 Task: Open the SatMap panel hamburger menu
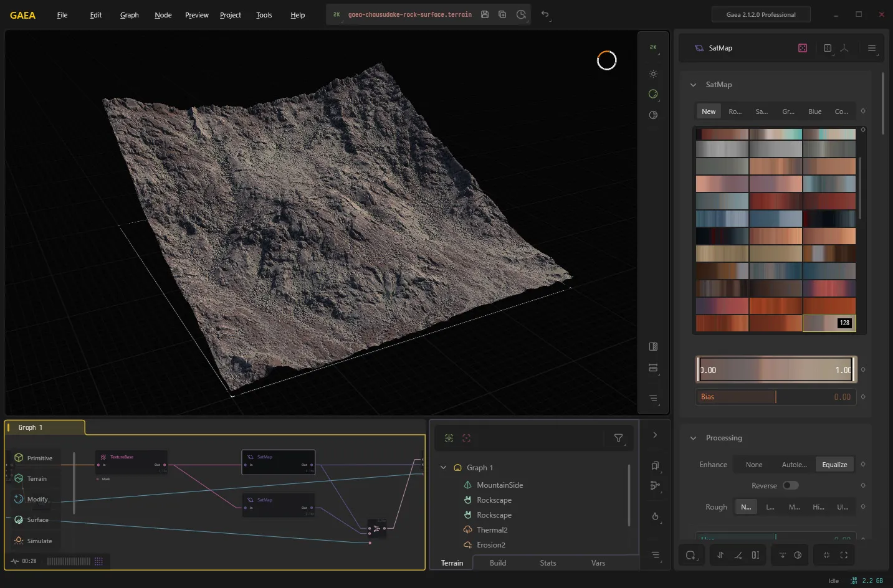tap(872, 48)
